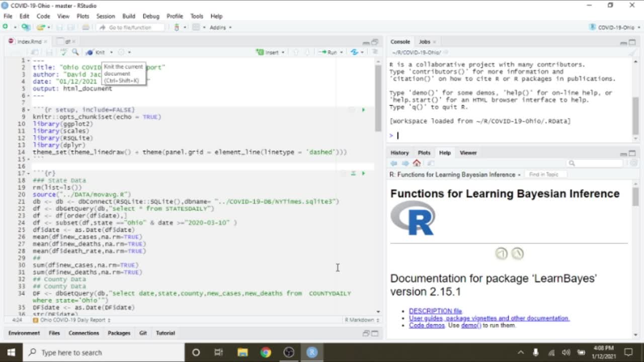
Task: Click the Windows taskbar search box
Action: [x=104, y=352]
